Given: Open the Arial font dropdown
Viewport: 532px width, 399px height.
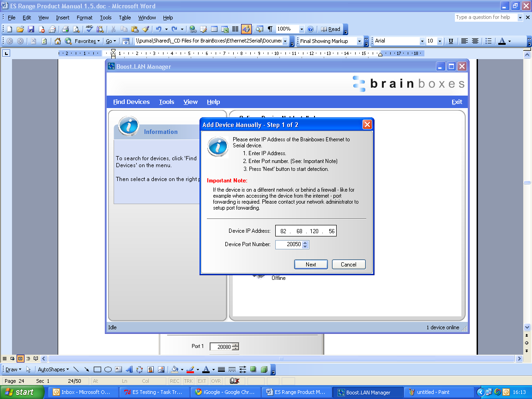Looking at the screenshot, I should pos(421,41).
